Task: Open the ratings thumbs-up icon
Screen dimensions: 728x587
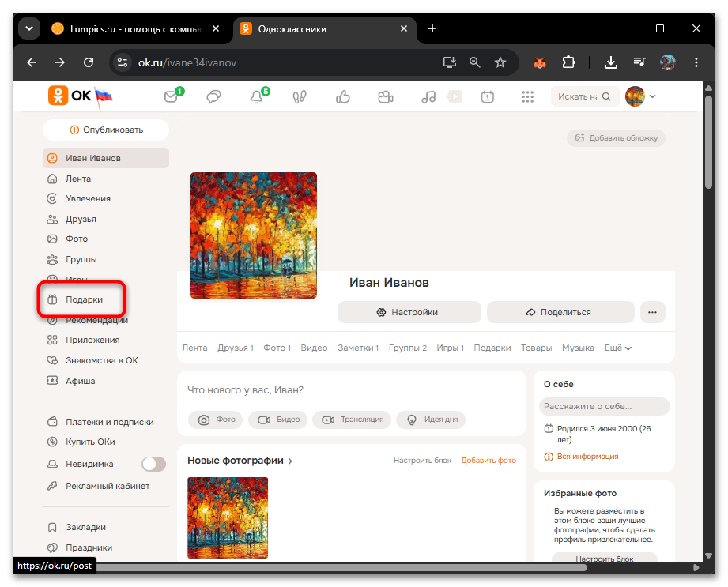Action: [x=342, y=96]
